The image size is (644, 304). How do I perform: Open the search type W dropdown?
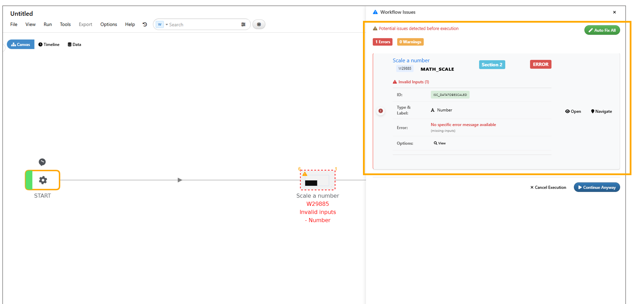click(x=161, y=24)
